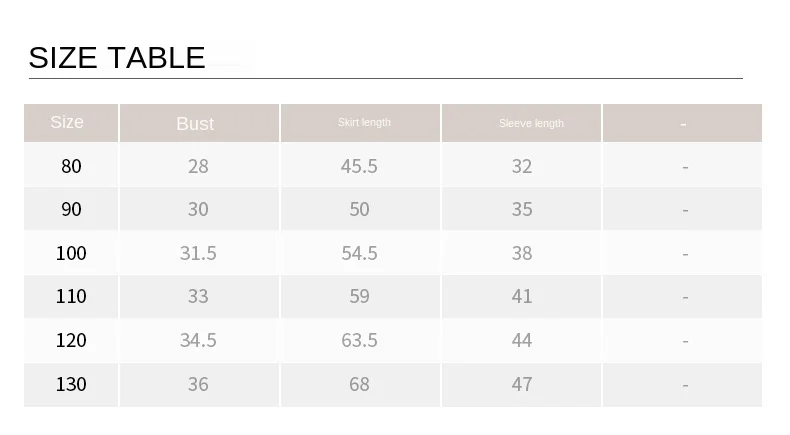Click skirt length value 45.5
Viewport: 790px width, 435px height.
[x=359, y=166]
